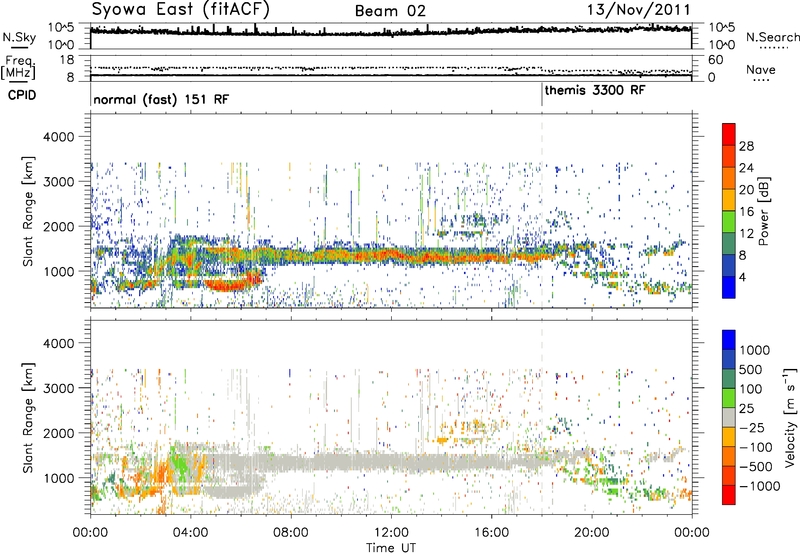Select the '20:00' time tick label
Viewport: 800px width, 554px height.
coord(591,533)
